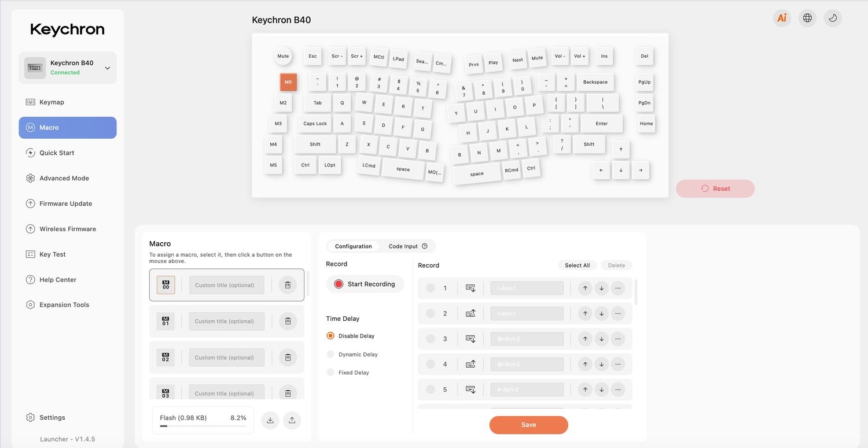Select the Fixed Delay radio option
The image size is (868, 448).
click(330, 373)
